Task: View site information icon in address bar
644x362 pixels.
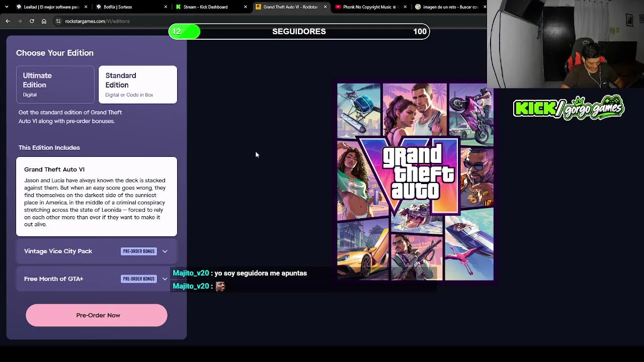Action: tap(58, 21)
